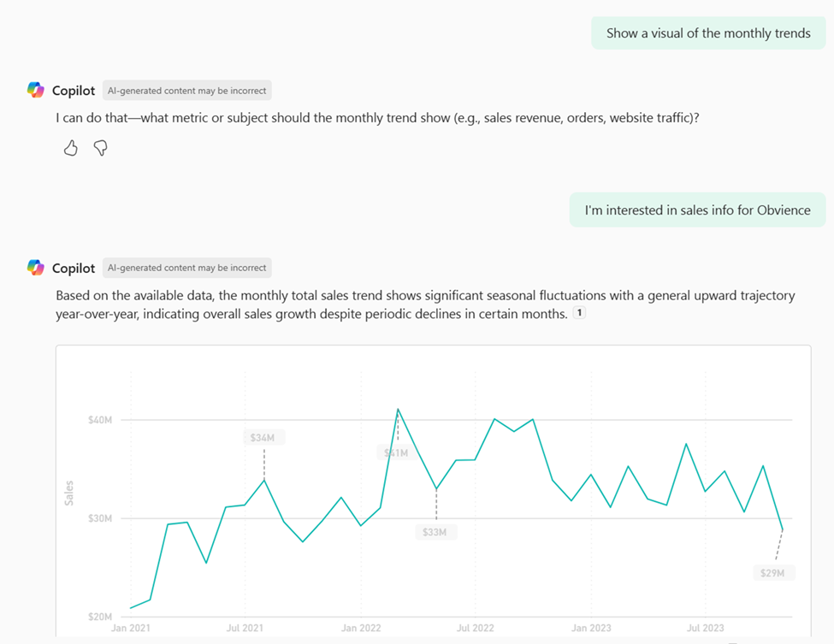Image resolution: width=834 pixels, height=644 pixels.
Task: Click the thumbs down feedback icon
Action: (100, 149)
